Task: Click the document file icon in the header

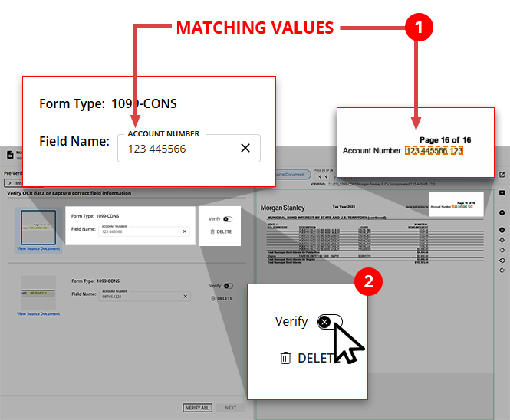Action: click(10, 155)
